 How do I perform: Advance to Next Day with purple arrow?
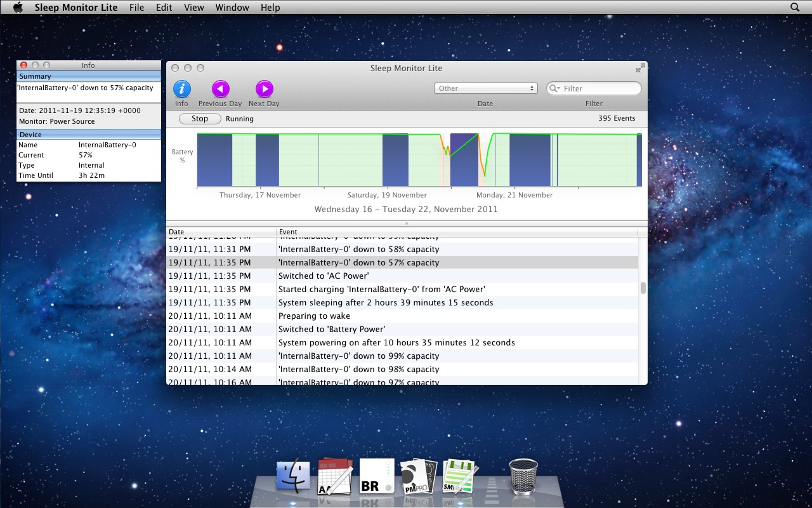point(264,89)
